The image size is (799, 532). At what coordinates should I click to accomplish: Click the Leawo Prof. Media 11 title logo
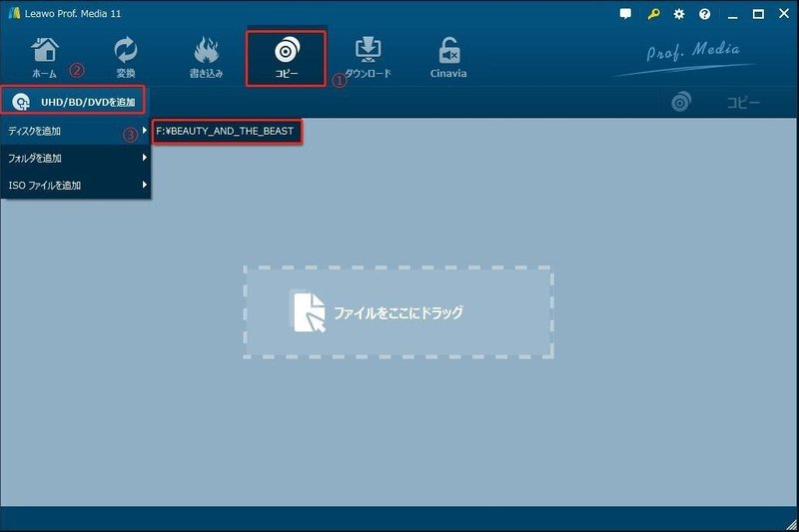click(x=14, y=13)
